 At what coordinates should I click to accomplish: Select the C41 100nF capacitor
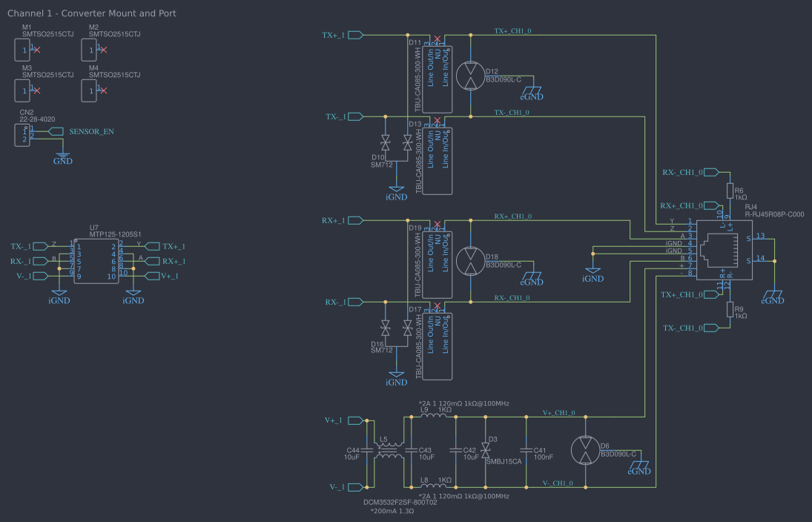click(x=527, y=451)
